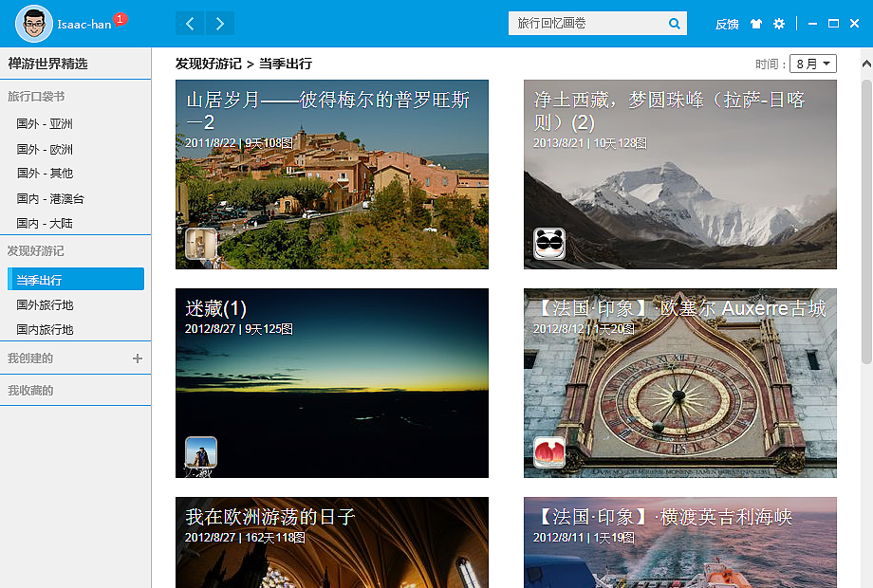Click author avatar on Auxerre古城 card
Viewport: 873px width, 588px height.
(549, 452)
